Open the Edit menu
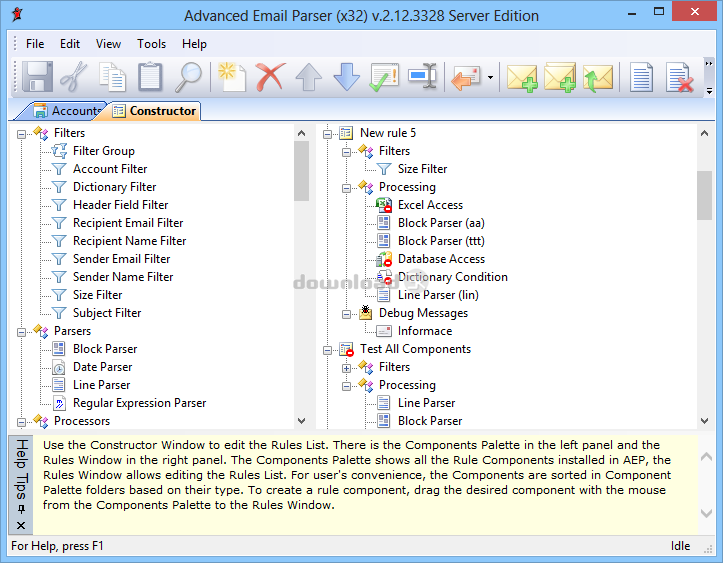Viewport: 723px width, 563px height. coord(70,44)
